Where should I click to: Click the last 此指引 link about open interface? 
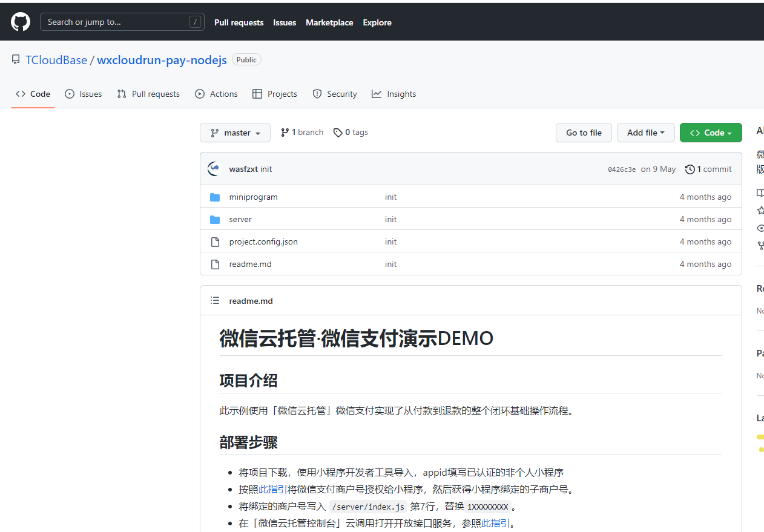click(496, 523)
